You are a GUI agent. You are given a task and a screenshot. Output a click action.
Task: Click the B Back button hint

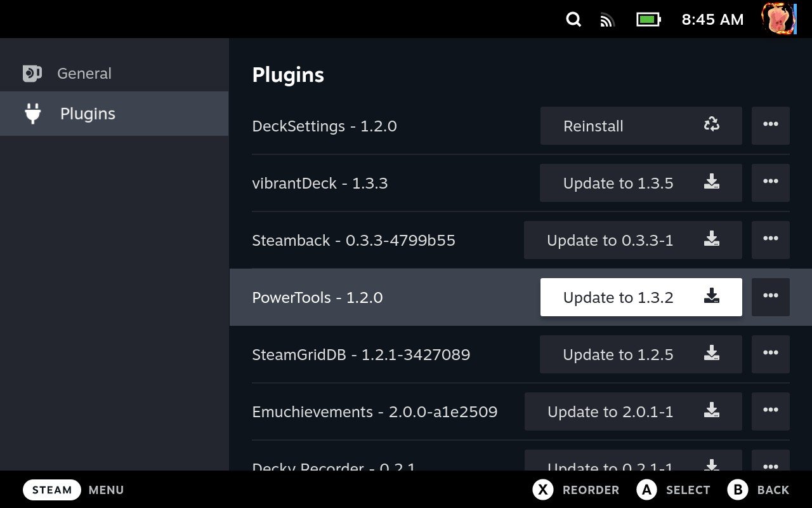pyautogui.click(x=759, y=490)
